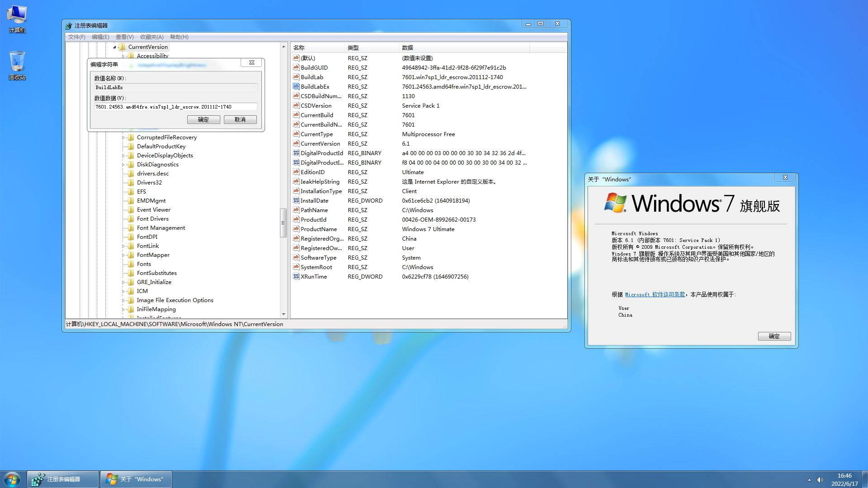Screen dimensions: 868x488
Task: Expand the DiskDiagnostics node
Action: (123, 165)
